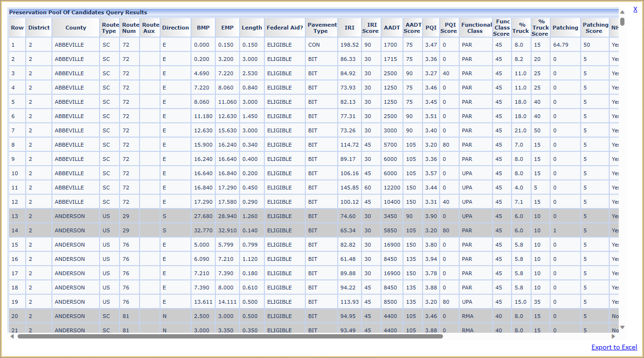Sort by the County column header
Viewport: 644px width, 358px height.
[x=76, y=28]
